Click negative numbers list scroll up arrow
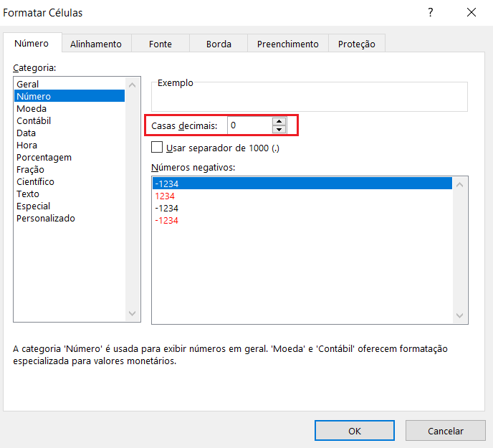This screenshot has height=448, width=493. tap(459, 185)
